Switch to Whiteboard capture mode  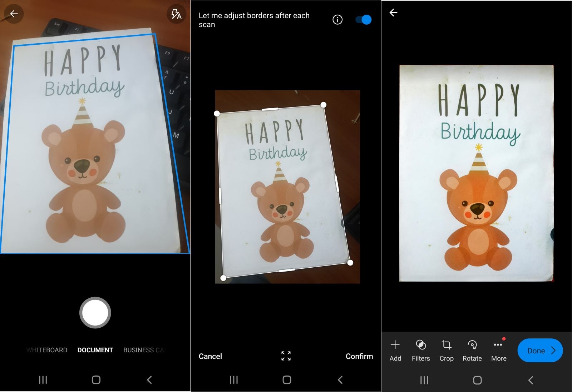pyautogui.click(x=46, y=350)
